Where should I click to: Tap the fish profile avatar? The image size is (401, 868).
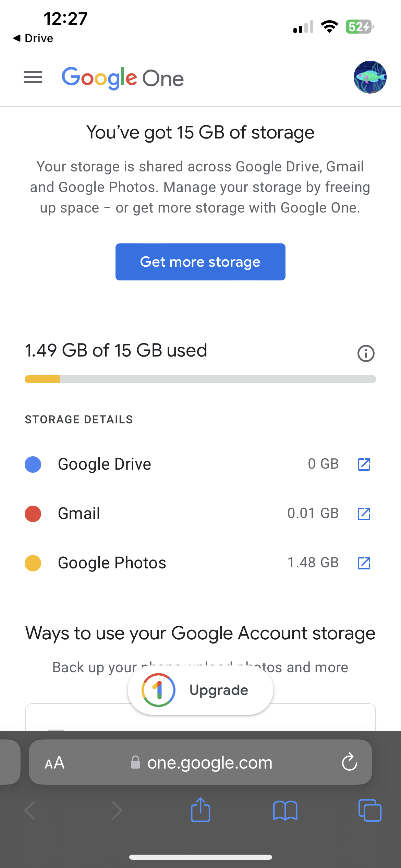pyautogui.click(x=370, y=77)
